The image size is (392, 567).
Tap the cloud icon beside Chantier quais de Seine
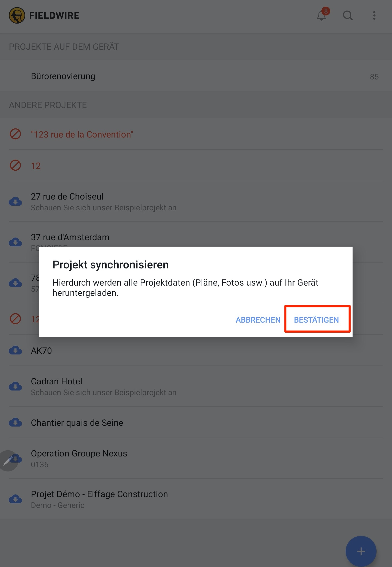click(15, 422)
